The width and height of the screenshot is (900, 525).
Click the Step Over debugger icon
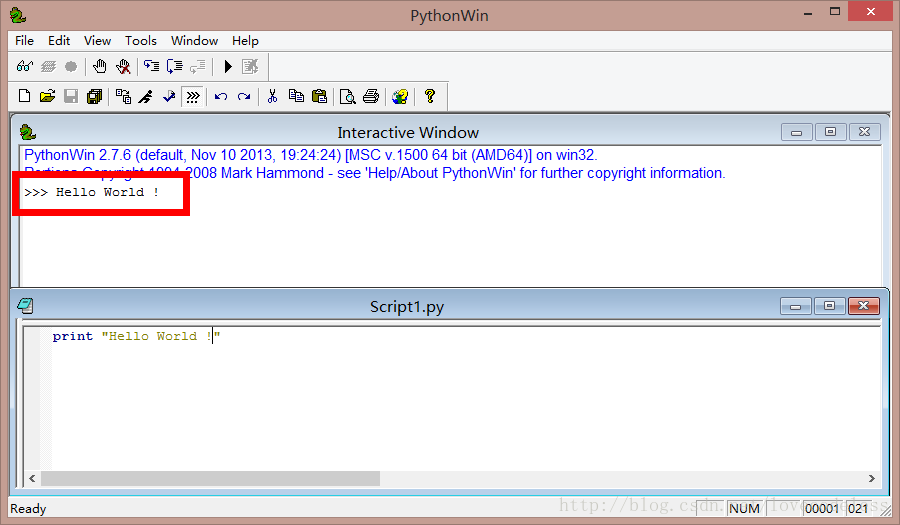(x=174, y=67)
